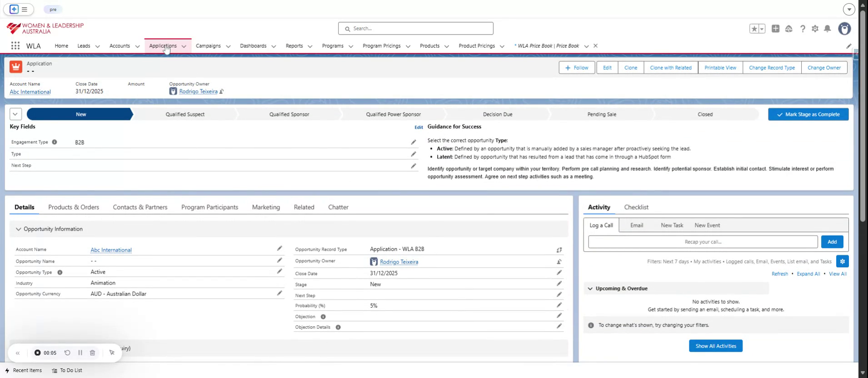This screenshot has height=378, width=868.
Task: Click the Printable View button
Action: pos(720,68)
